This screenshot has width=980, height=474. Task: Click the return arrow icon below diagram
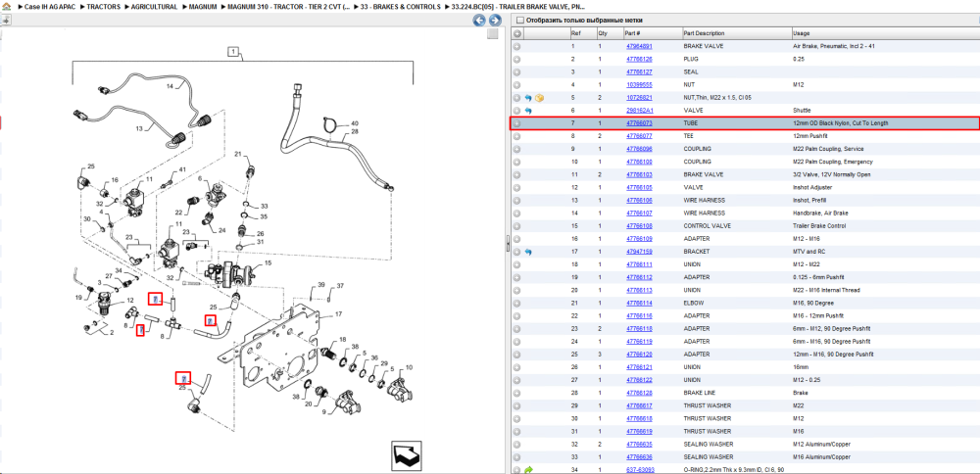point(408,457)
